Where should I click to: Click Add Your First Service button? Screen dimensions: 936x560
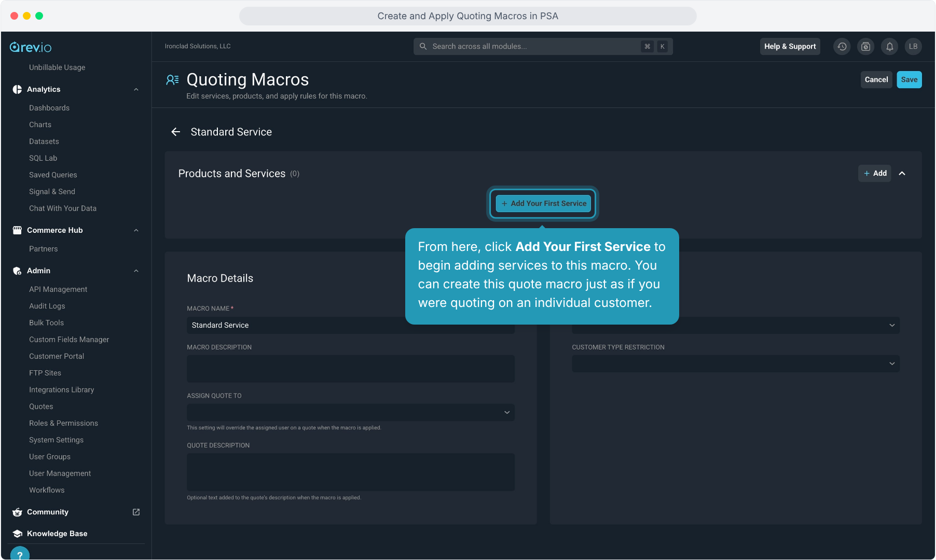point(543,203)
